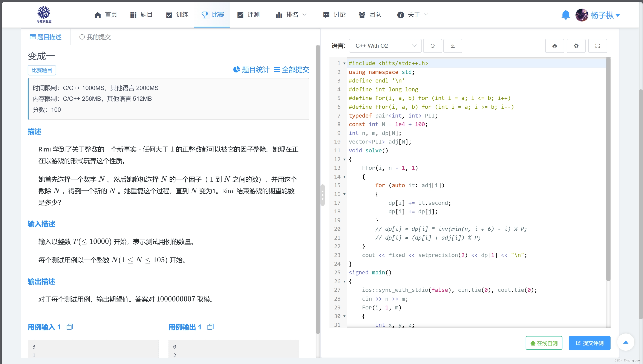Open the 全部提交 link
This screenshot has width=643, height=364.
291,70
